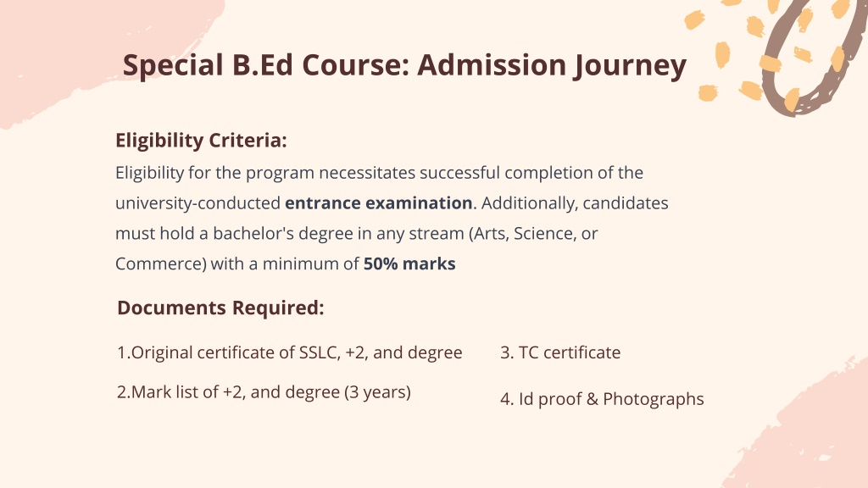The height and width of the screenshot is (488, 868).
Task: Click an orange paint dab near the ring
Action: 722,55
